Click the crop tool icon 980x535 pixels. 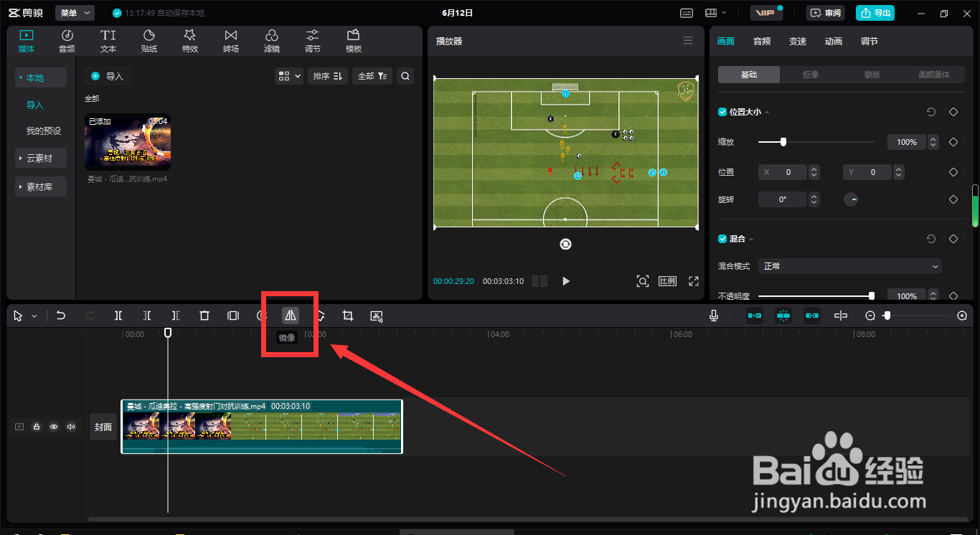348,316
